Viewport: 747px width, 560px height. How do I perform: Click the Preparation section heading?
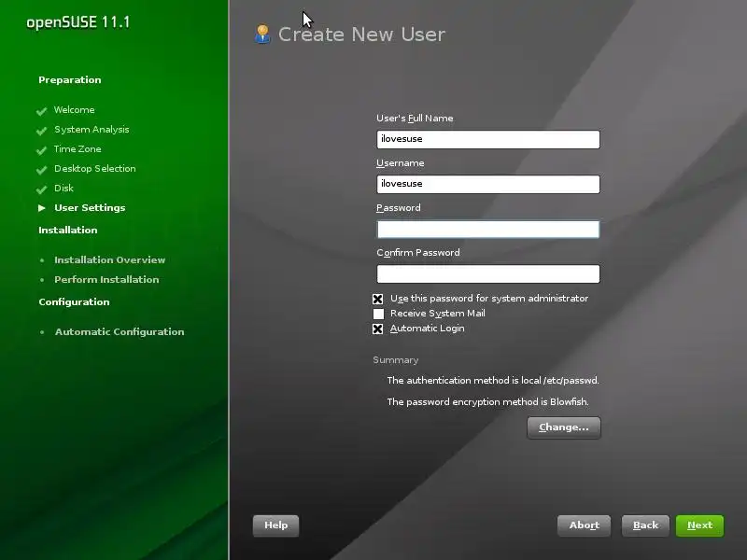point(69,80)
